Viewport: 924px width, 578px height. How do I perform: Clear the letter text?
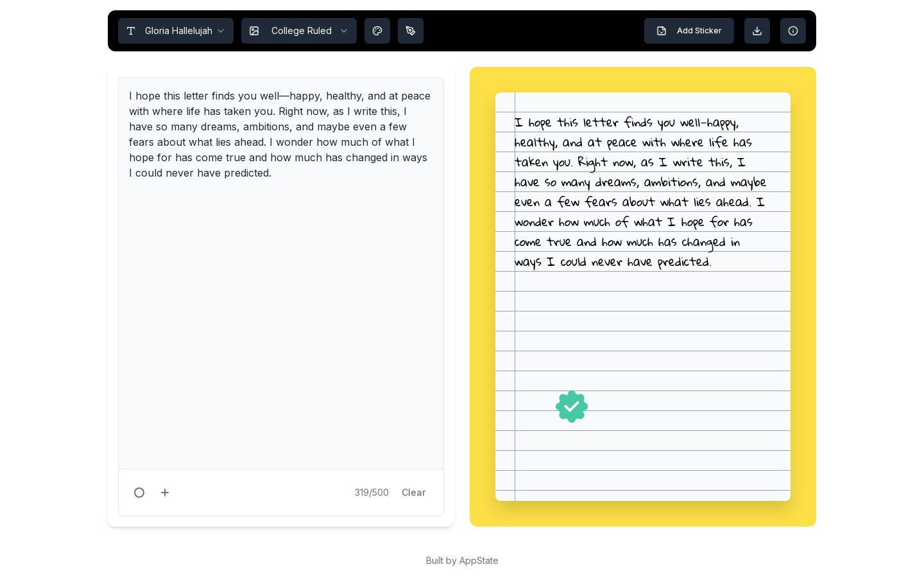pos(414,493)
